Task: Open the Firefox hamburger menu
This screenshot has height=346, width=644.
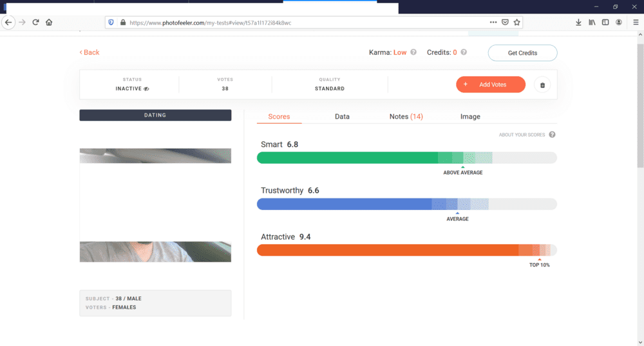Action: [636, 22]
